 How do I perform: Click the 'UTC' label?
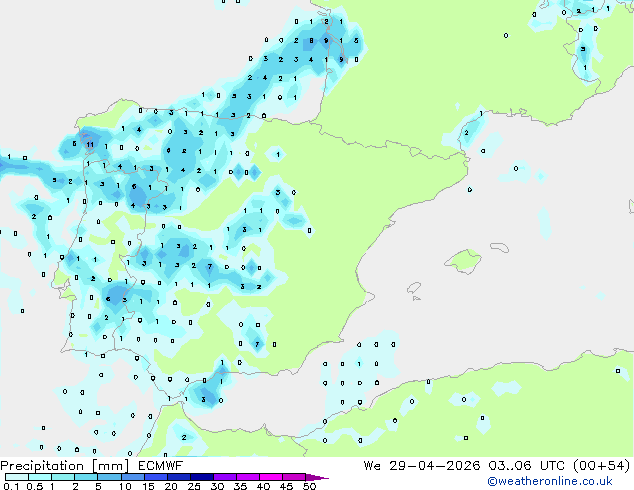(552, 466)
